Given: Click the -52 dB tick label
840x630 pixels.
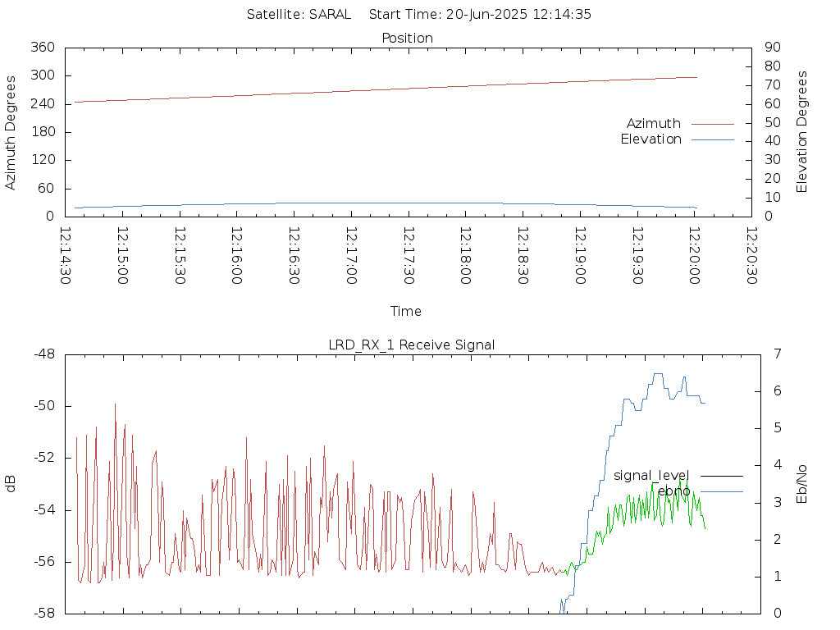Looking at the screenshot, I should click(x=44, y=458).
